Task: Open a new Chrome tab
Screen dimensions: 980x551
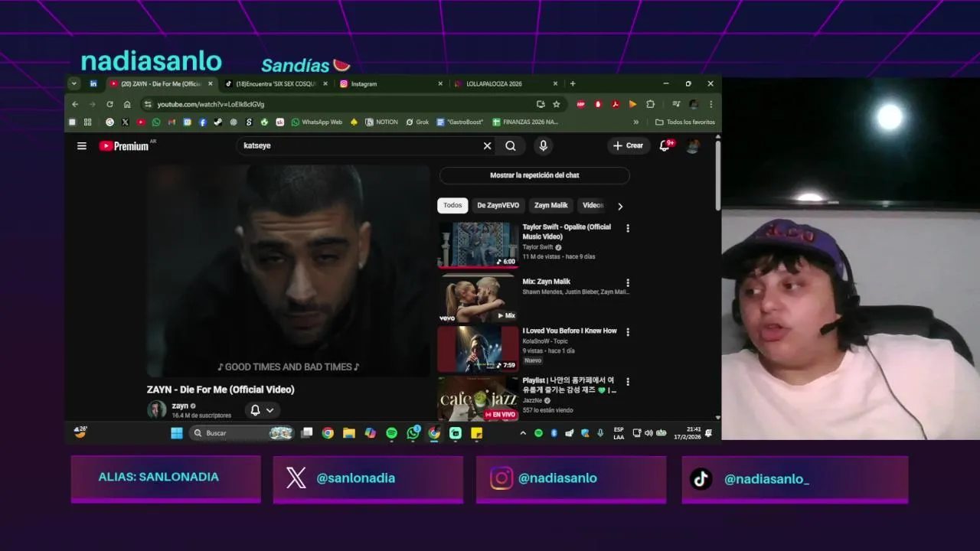Action: click(572, 83)
